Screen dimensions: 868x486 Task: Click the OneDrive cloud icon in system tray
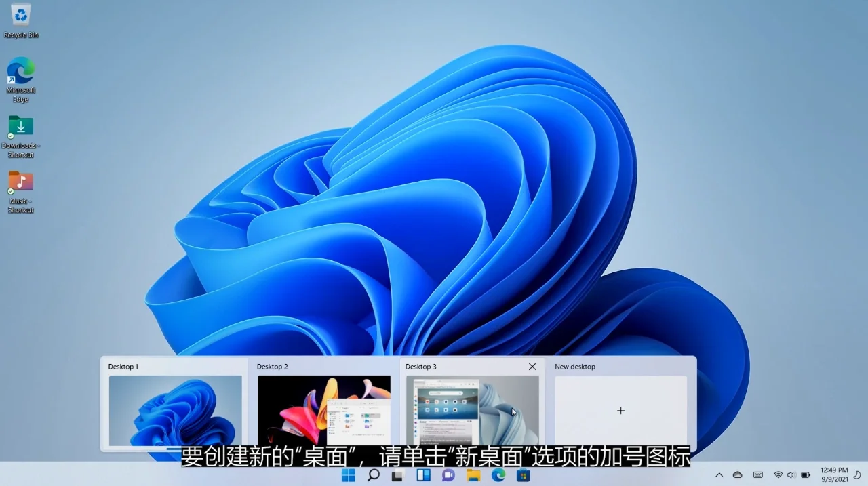point(737,475)
